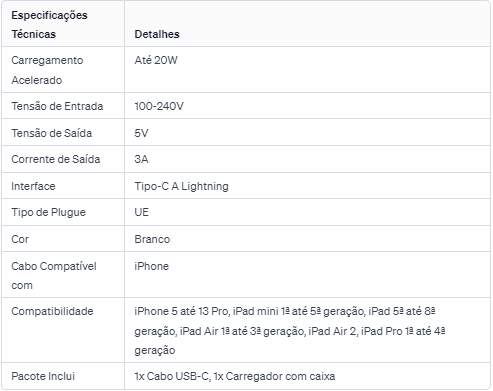
Task: Select the 'Tensão de Saída' label
Action: (x=52, y=133)
